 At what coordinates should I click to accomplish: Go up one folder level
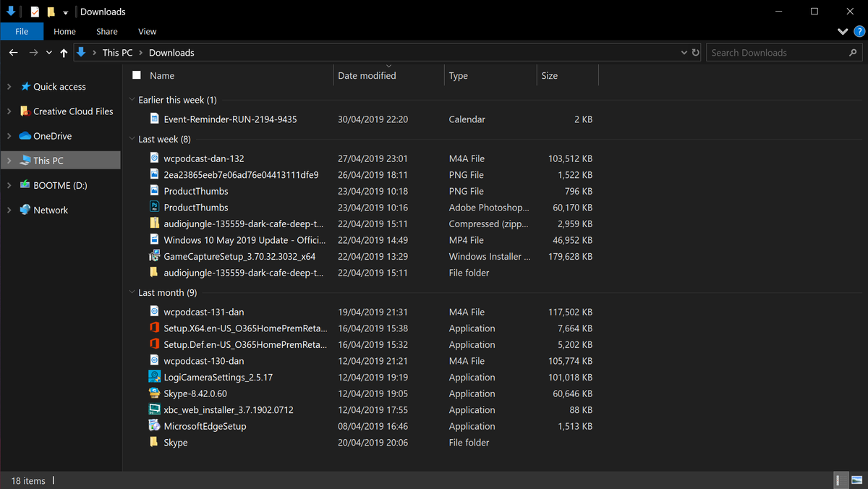(64, 53)
